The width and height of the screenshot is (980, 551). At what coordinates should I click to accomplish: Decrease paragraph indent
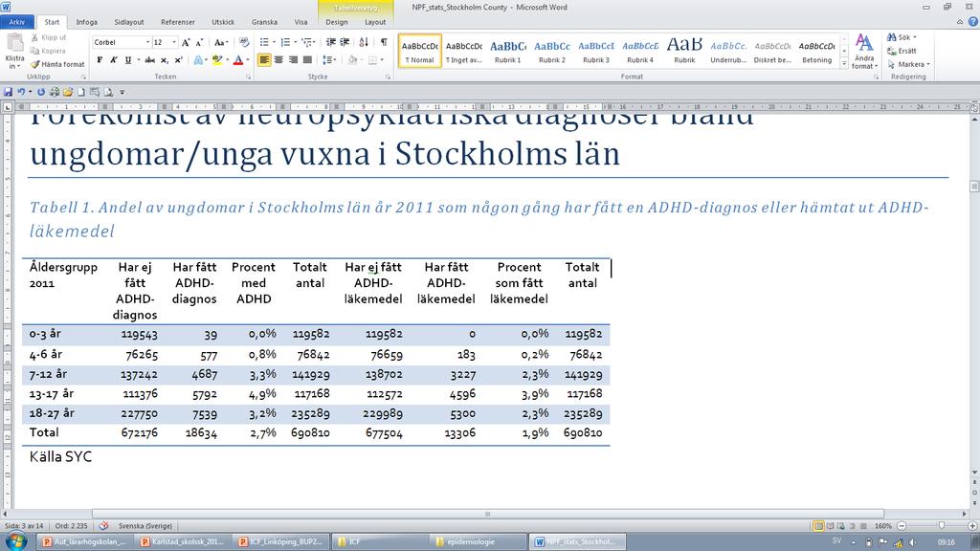coord(330,42)
